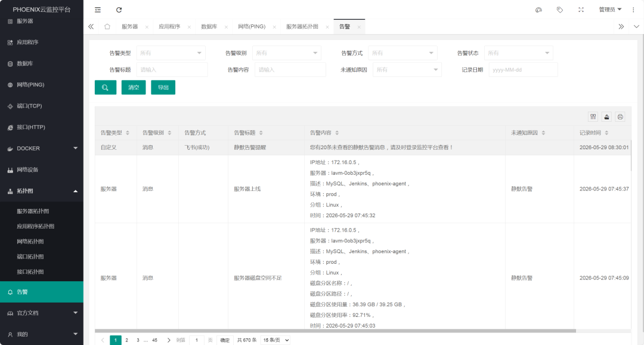644x345 pixels.
Task: Sort by 告警类型 column arrows
Action: pos(128,133)
